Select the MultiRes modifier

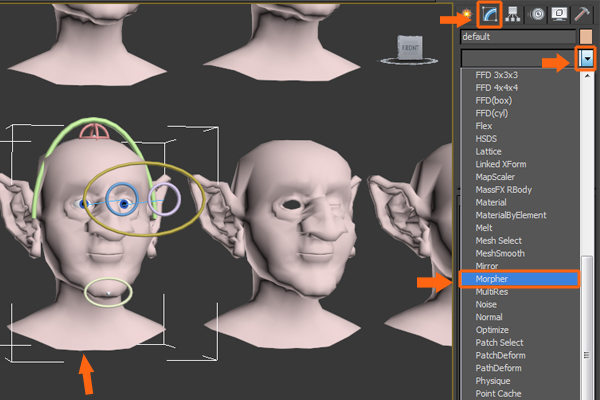coord(492,292)
